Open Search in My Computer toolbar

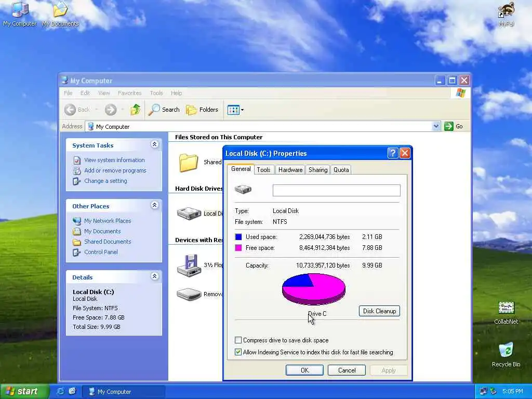tap(164, 110)
